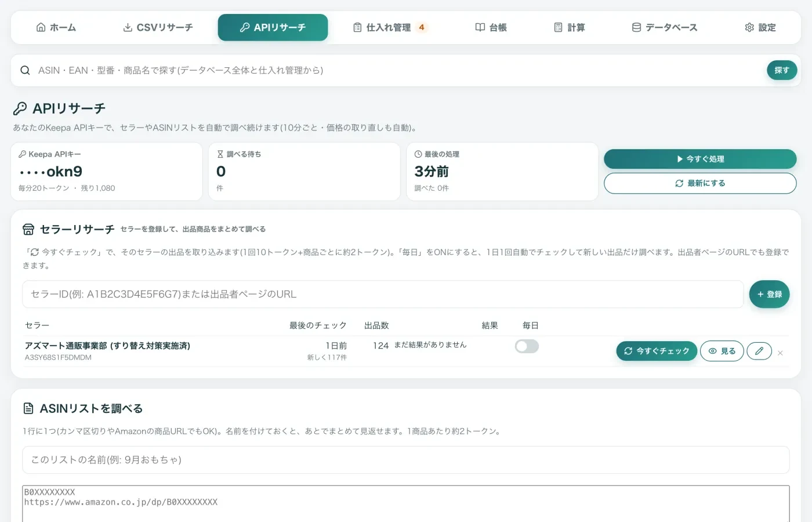Run 今すぐ処理 now

[x=700, y=159]
